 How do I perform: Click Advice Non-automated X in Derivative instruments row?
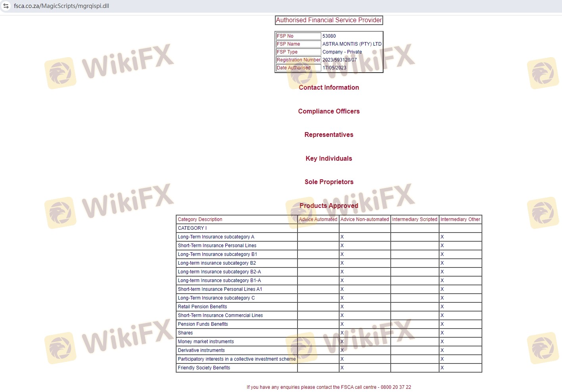342,350
